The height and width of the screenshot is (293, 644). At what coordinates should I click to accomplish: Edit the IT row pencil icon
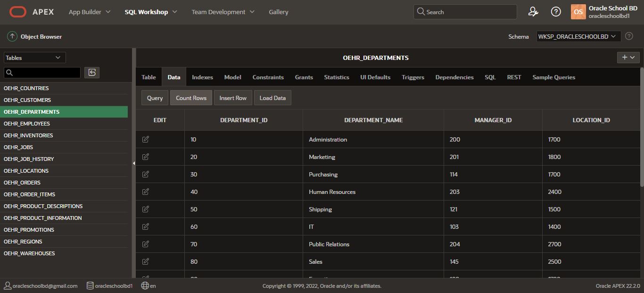tap(146, 226)
